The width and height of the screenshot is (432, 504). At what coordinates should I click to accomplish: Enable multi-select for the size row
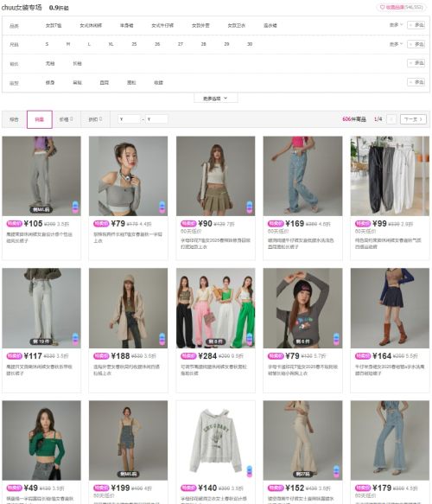[416, 44]
